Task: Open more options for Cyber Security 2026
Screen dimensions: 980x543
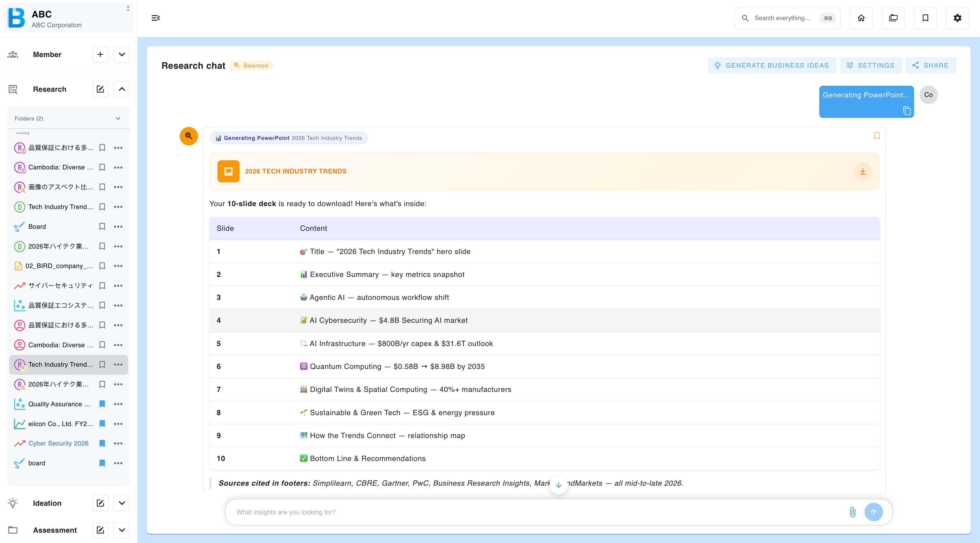Action: click(x=118, y=443)
